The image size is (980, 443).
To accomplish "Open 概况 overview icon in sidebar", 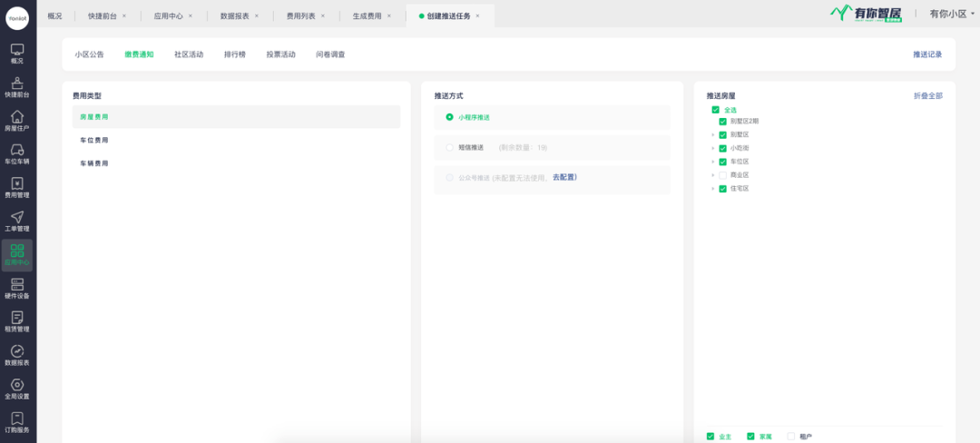I will 17,50.
